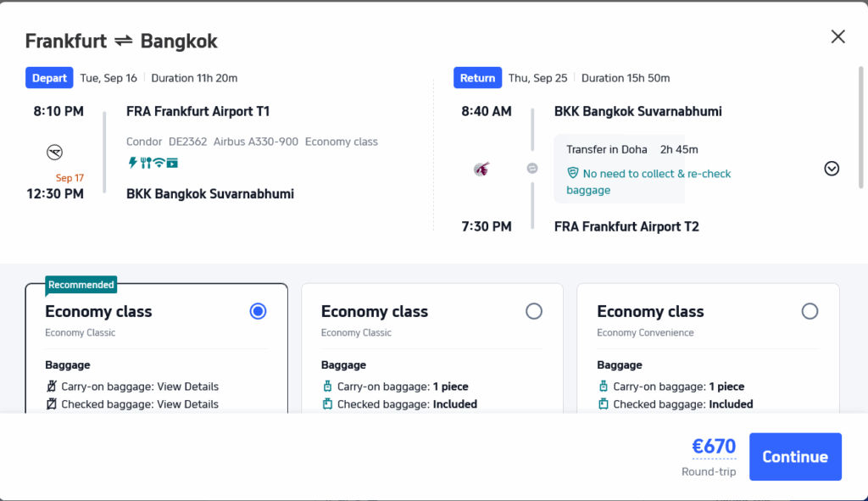View Details for carry-on baggage

point(187,387)
